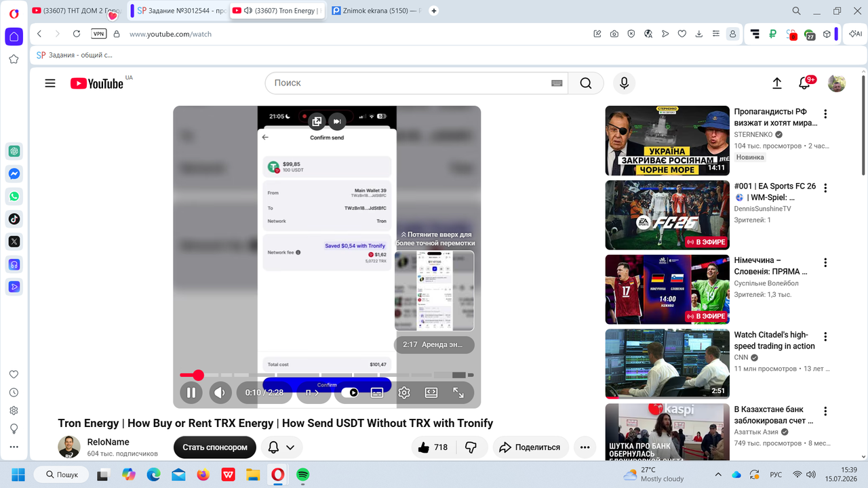Screen dimensions: 868x488
Task: Like the video with 718 likes
Action: click(x=433, y=447)
